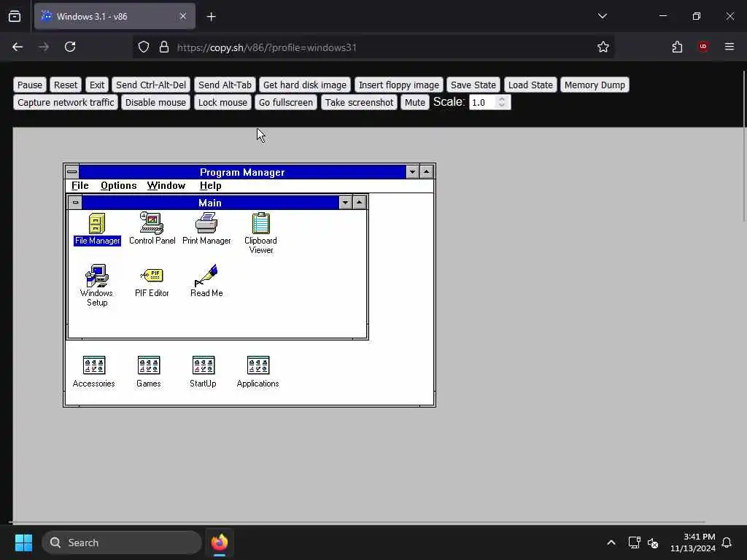This screenshot has width=747, height=560.
Task: Select the Accessories program group icon
Action: pyautogui.click(x=94, y=372)
